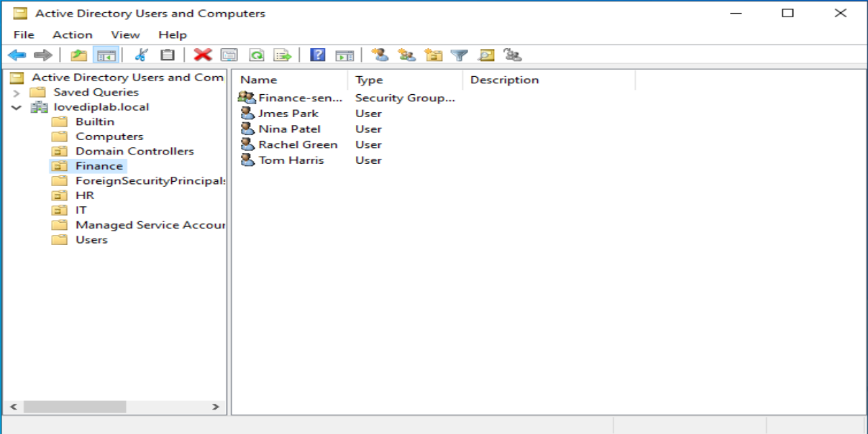Click the Description column header
The width and height of the screenshot is (868, 434).
click(x=504, y=80)
